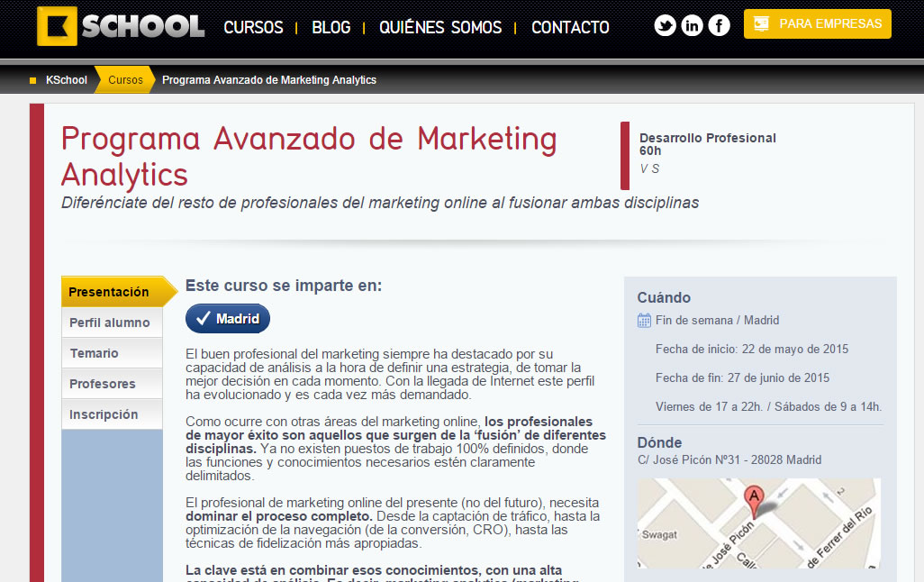
Task: Select the Presentación tab
Action: tap(110, 292)
